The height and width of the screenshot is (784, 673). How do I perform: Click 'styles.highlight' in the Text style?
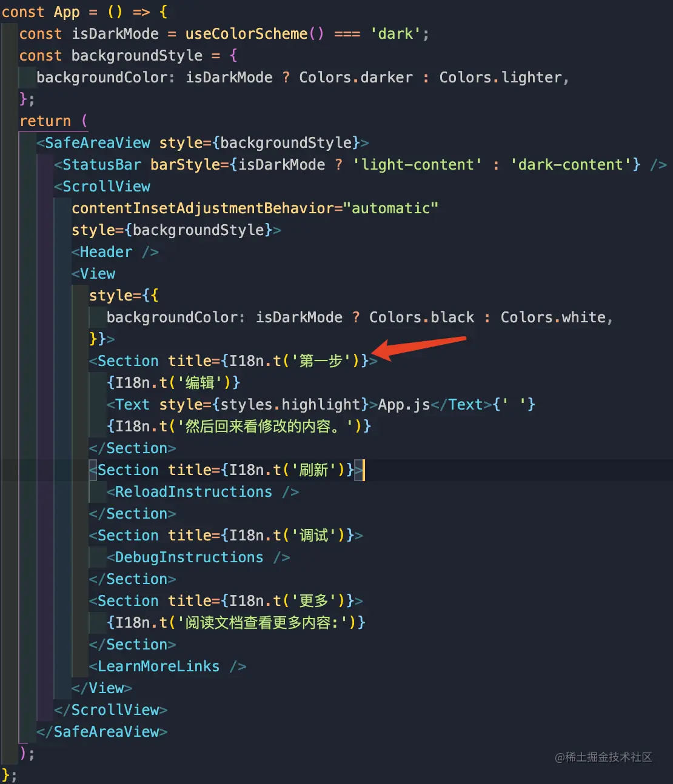291,405
